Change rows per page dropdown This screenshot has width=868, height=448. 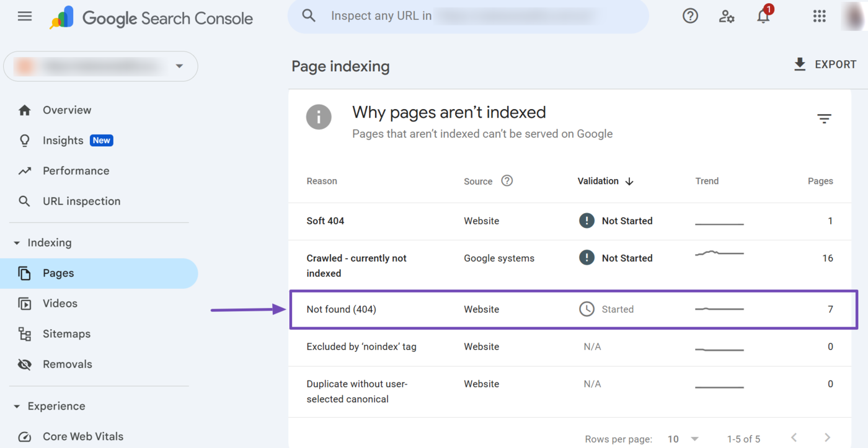683,439
